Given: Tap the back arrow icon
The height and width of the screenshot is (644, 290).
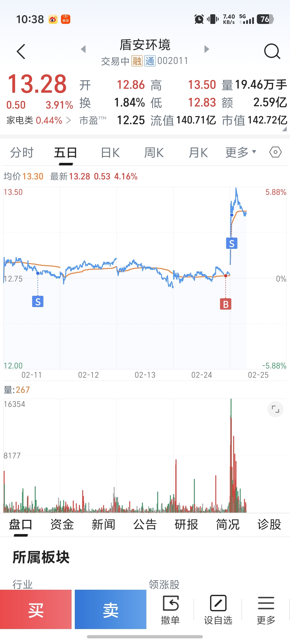Looking at the screenshot, I should tap(21, 52).
